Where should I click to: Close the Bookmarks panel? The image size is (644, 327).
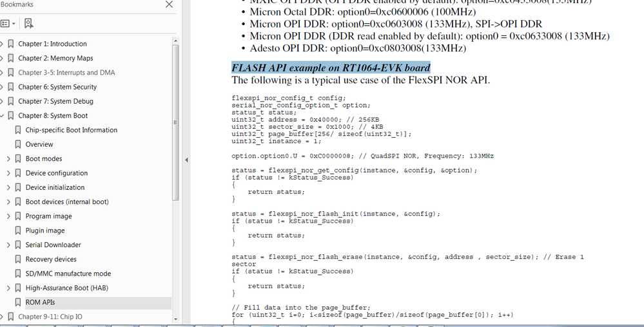pyautogui.click(x=169, y=5)
